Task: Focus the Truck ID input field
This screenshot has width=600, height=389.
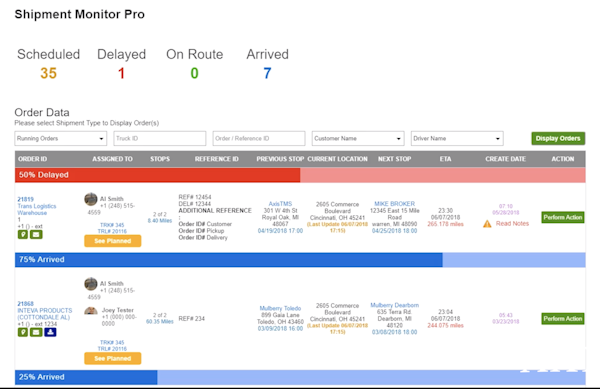Action: (160, 138)
